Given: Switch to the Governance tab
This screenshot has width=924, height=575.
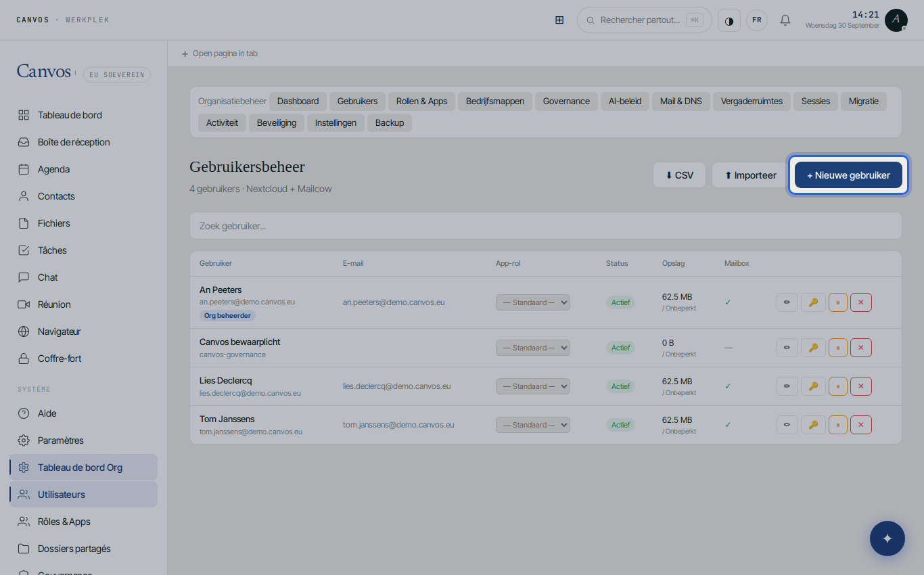Looking at the screenshot, I should point(566,101).
